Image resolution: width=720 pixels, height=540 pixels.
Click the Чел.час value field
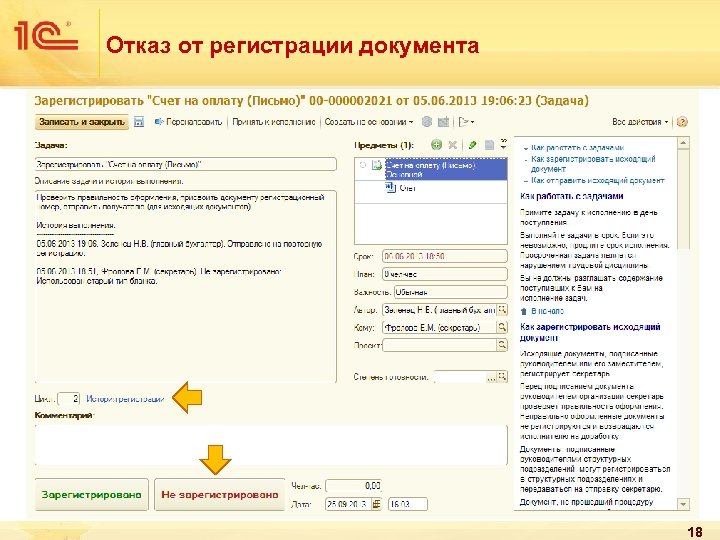click(x=354, y=485)
